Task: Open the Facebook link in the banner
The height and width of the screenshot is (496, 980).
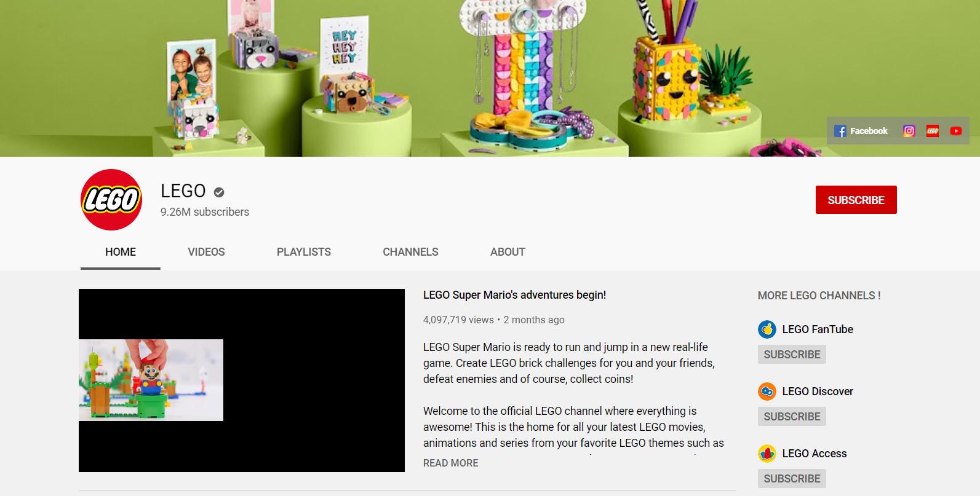Action: [x=861, y=131]
